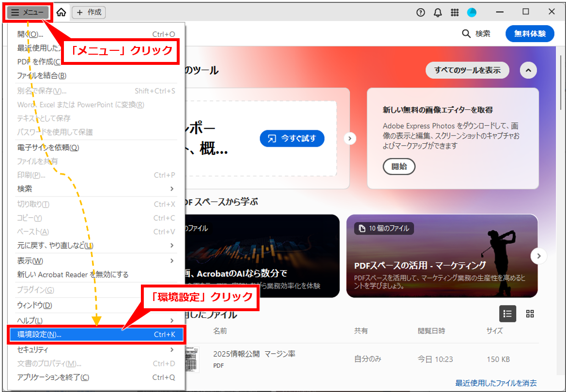Advance PDF spaces carousel right arrow
Image resolution: width=566 pixels, height=392 pixels.
coord(538,256)
